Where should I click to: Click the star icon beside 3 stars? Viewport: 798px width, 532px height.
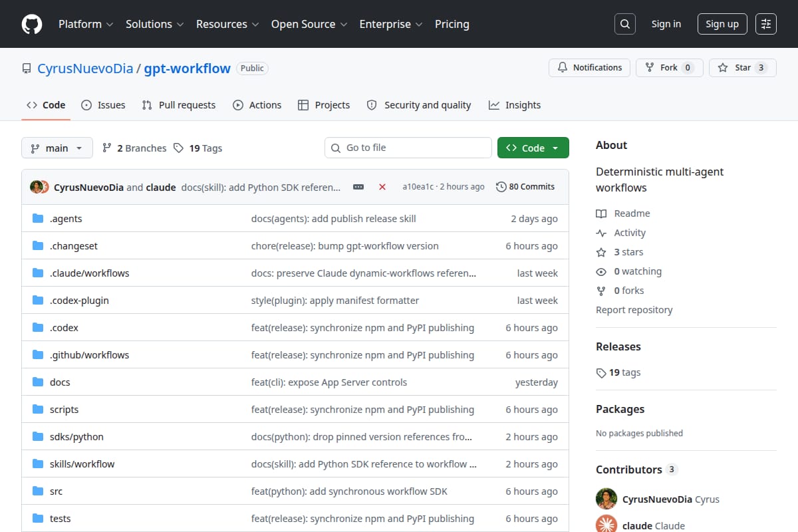click(x=601, y=252)
